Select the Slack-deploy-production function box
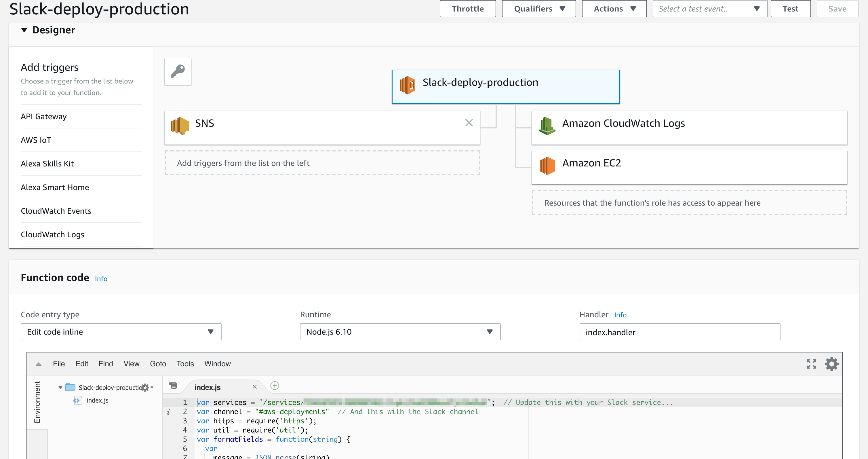The image size is (868, 459). [x=505, y=87]
